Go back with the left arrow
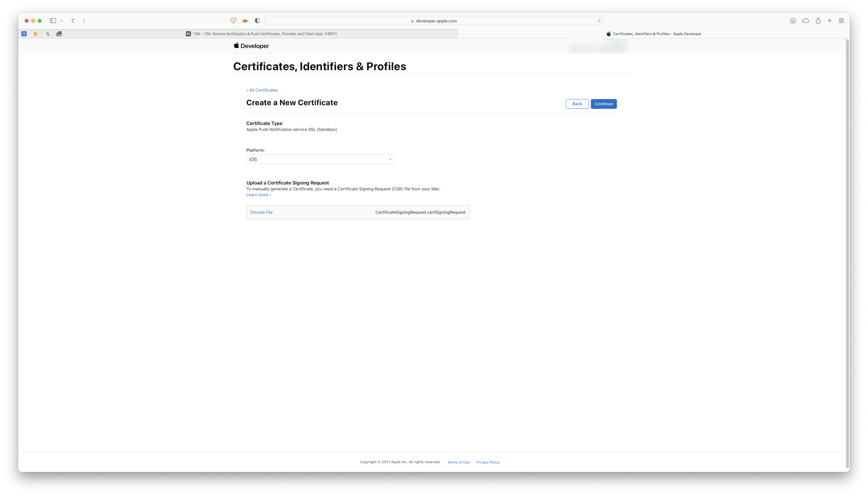 (73, 21)
